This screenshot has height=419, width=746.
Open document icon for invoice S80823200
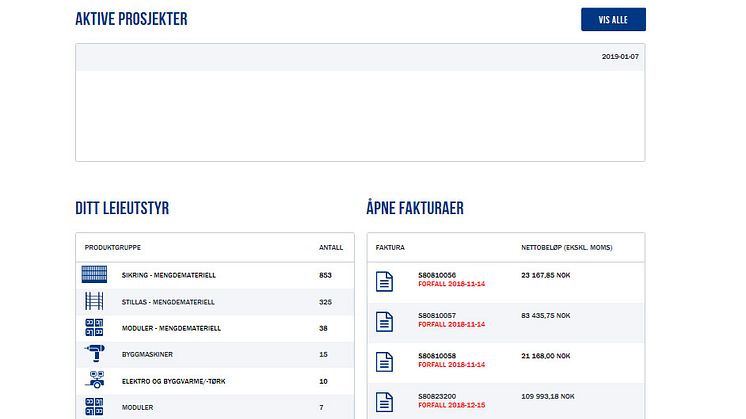[384, 402]
